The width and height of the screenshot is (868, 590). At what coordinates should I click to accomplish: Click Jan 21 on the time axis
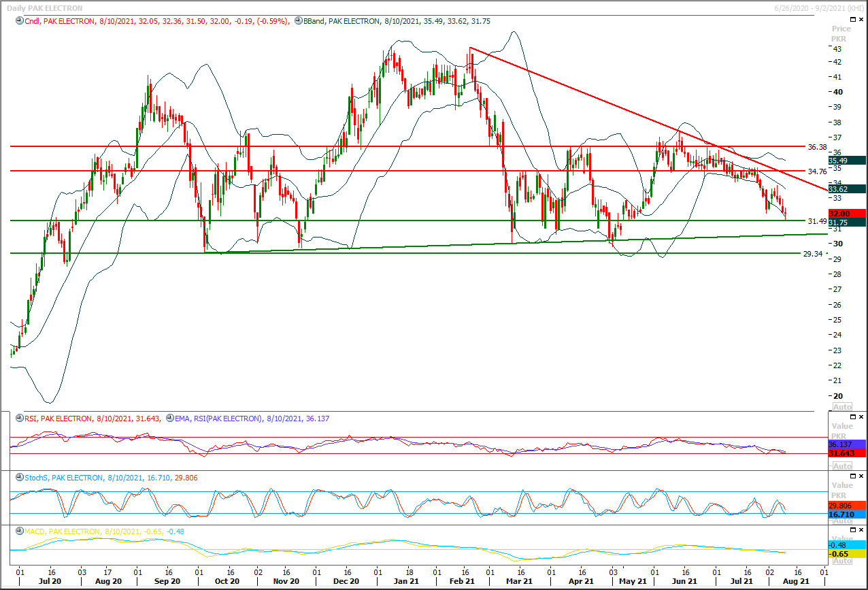(x=406, y=582)
